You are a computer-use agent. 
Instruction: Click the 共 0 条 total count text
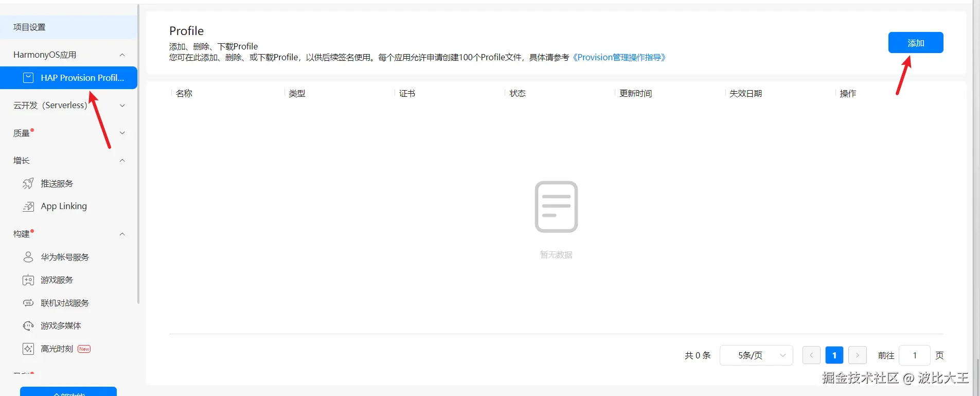tap(698, 355)
